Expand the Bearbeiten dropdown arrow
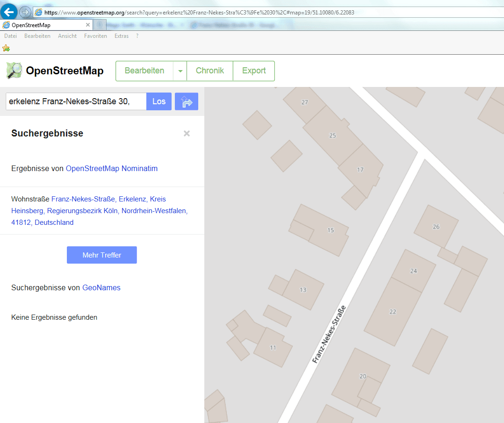Screen dimensions: 504x423 coord(180,71)
